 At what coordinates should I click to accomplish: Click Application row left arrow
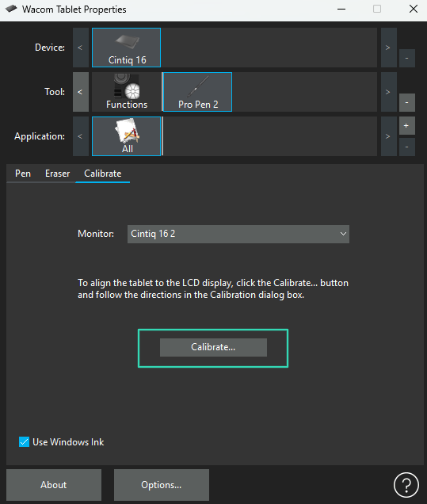point(81,136)
